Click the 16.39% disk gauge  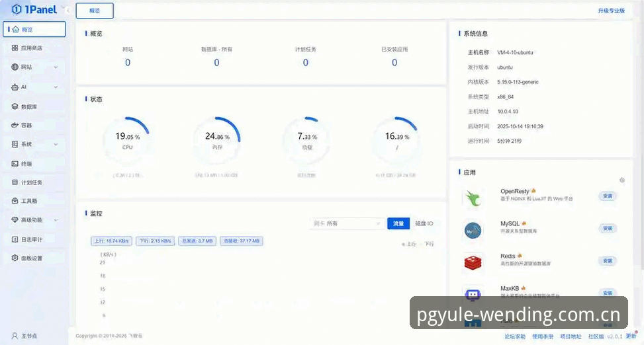[x=396, y=140]
